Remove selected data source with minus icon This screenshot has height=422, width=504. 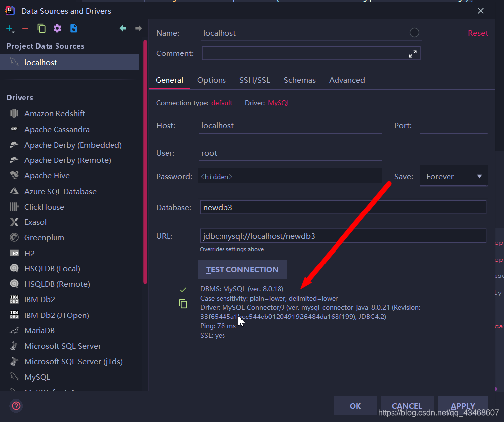click(25, 29)
